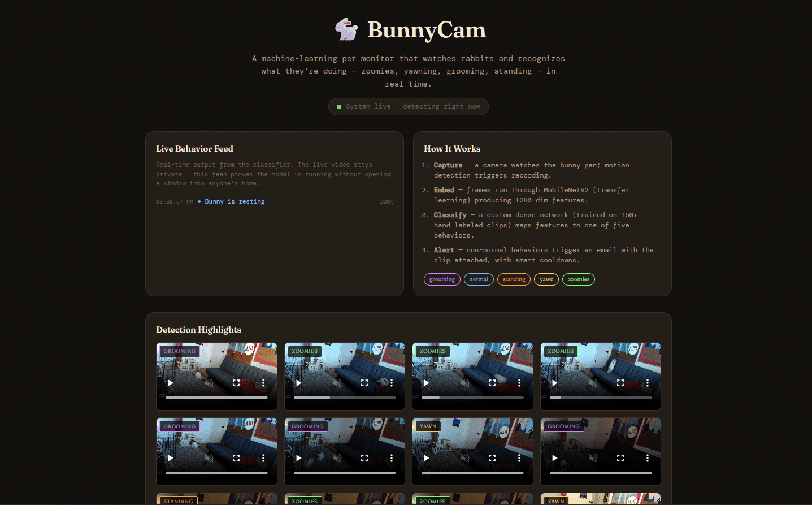Play the Grooming clip in the top row

170,383
